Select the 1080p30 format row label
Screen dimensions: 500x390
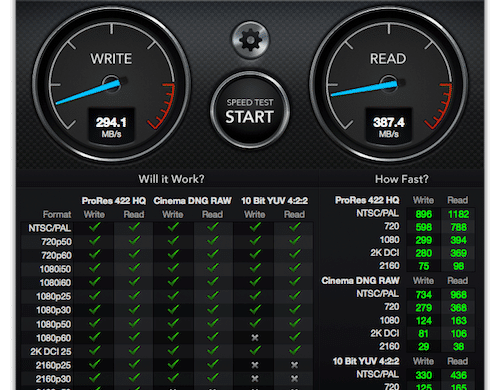(x=54, y=310)
